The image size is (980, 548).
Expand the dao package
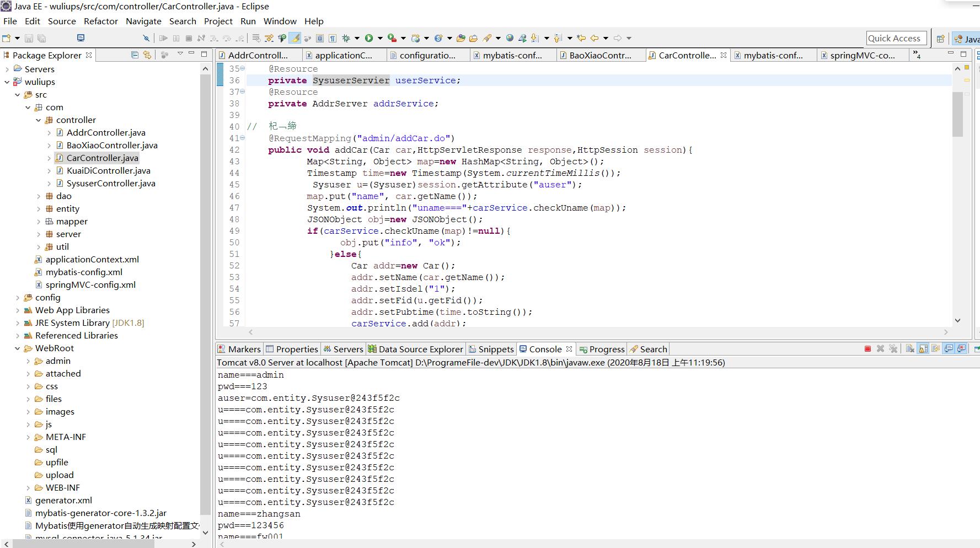[39, 196]
